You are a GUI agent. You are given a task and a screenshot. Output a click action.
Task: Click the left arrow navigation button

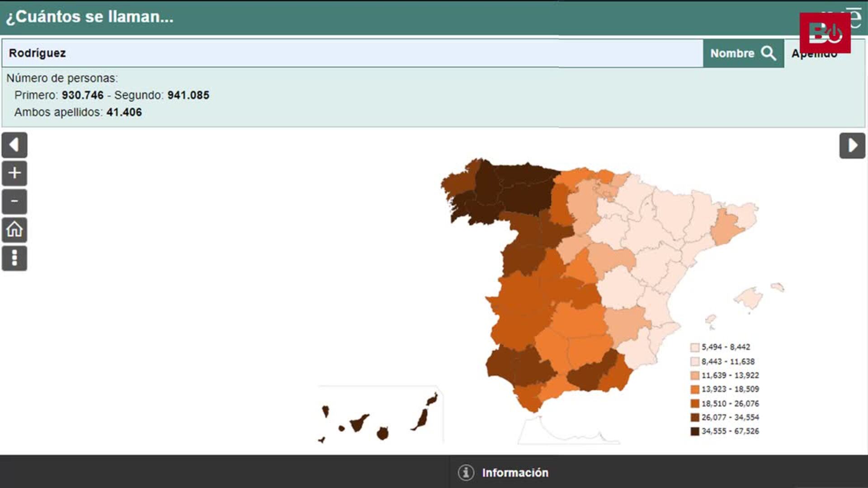point(14,145)
